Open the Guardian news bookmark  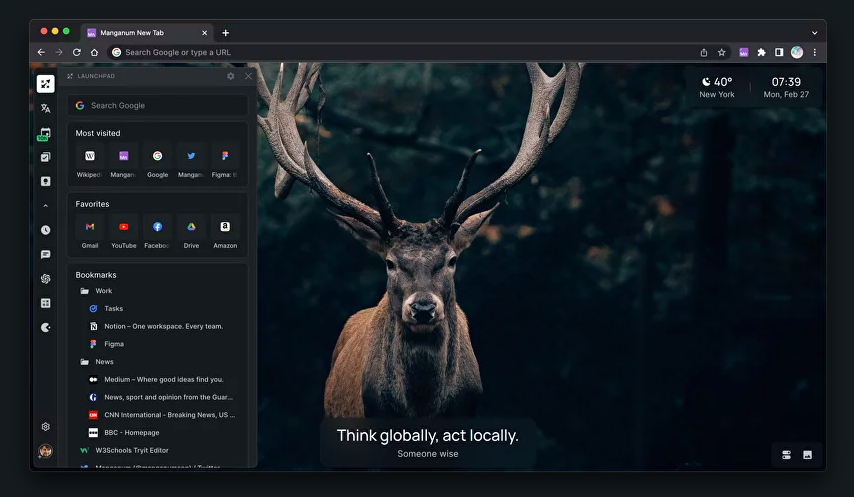point(161,397)
